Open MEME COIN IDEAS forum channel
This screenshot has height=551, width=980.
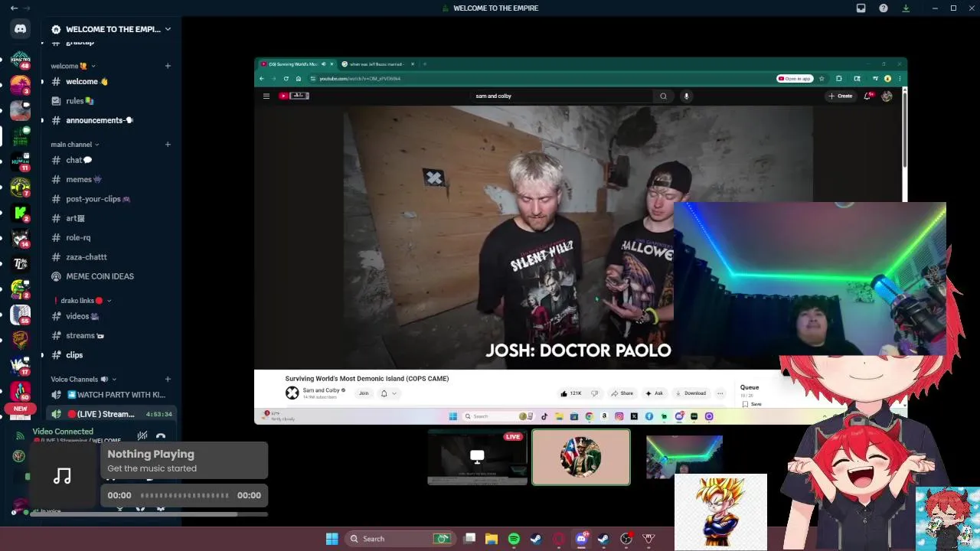click(110, 276)
